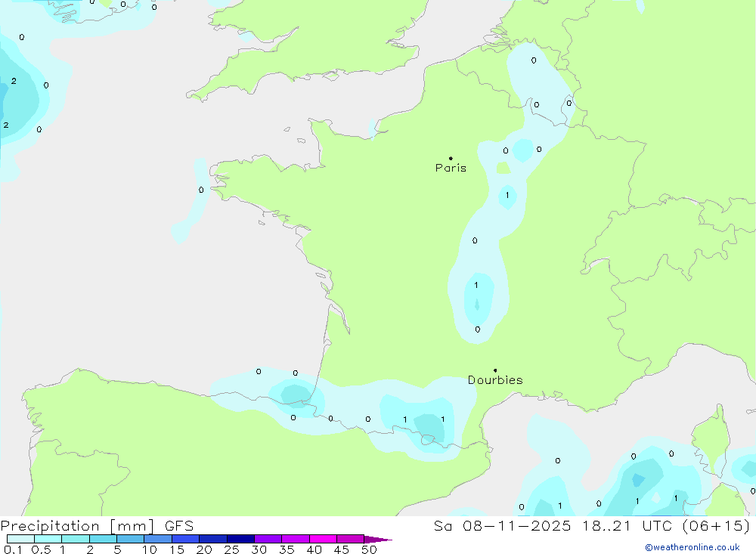756x554 pixels.
Task: Click the 50 mm legend arrow tip
Action: click(x=378, y=539)
